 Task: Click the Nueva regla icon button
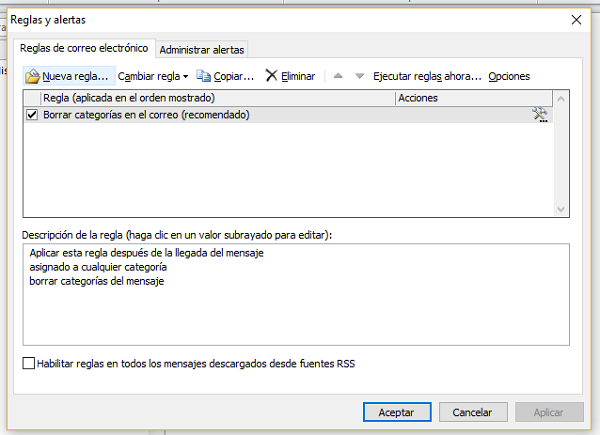tap(69, 76)
